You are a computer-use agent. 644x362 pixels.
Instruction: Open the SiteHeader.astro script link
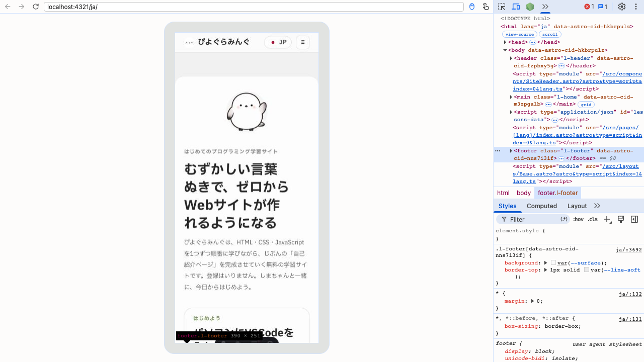(578, 81)
